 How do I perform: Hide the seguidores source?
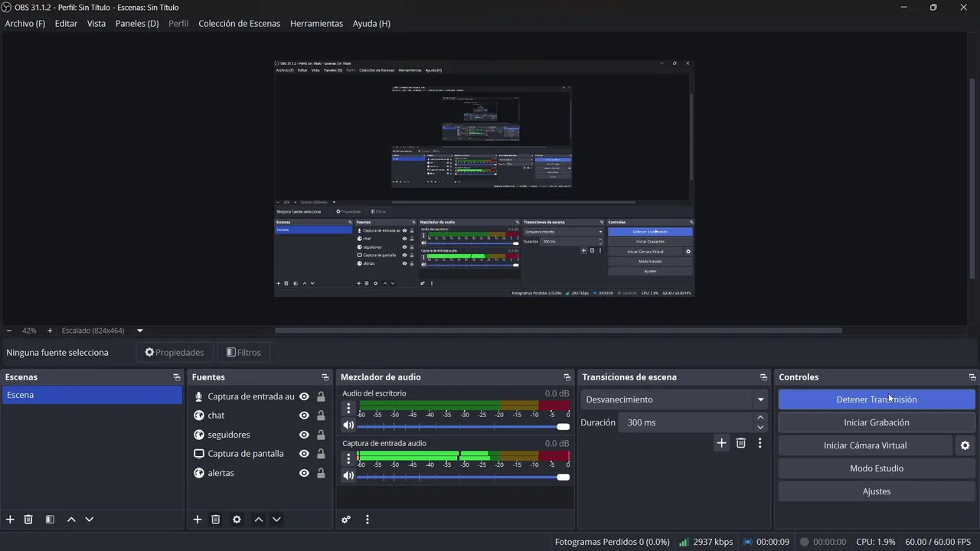(304, 435)
